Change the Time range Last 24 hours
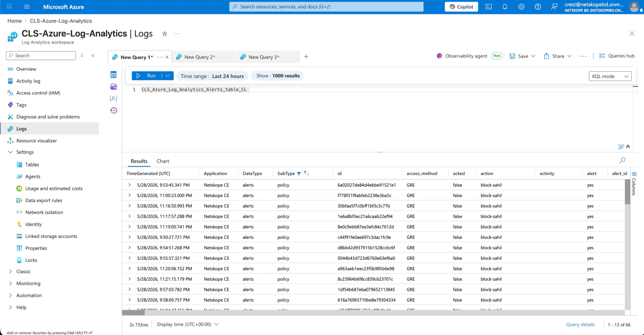The image size is (644, 335). pos(212,76)
